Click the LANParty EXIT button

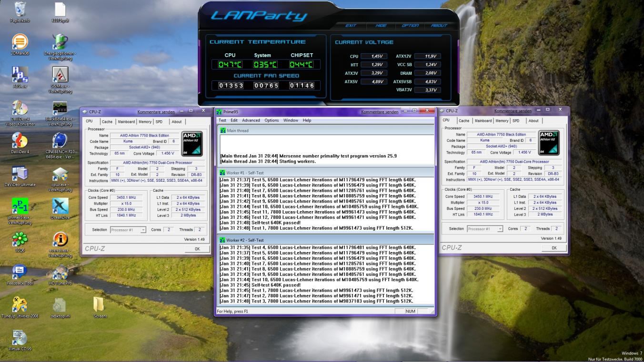pos(351,25)
